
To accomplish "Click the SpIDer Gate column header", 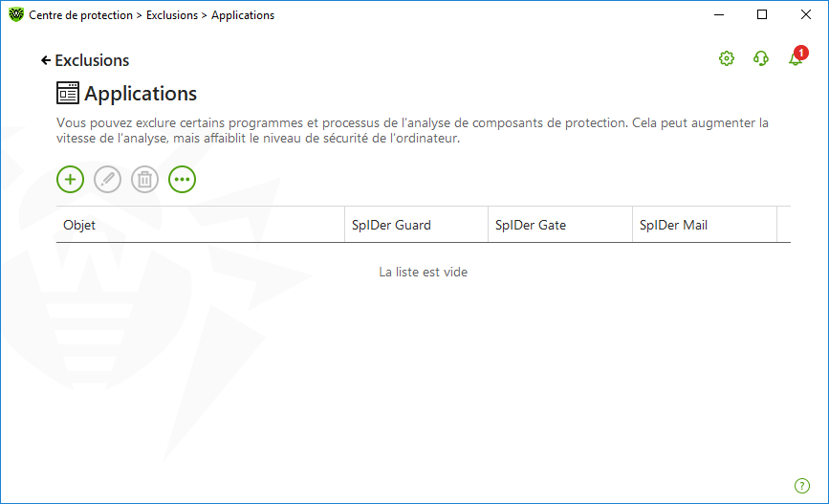I will coord(560,225).
